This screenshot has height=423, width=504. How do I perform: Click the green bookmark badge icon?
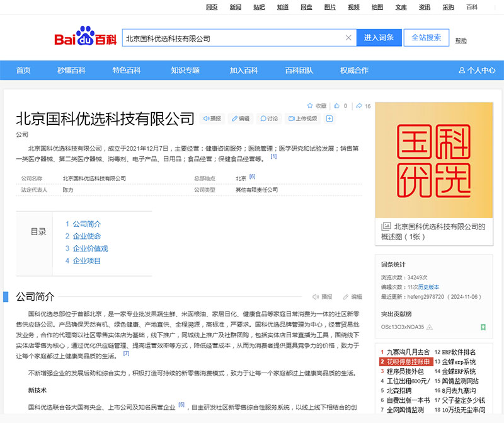pos(483,327)
